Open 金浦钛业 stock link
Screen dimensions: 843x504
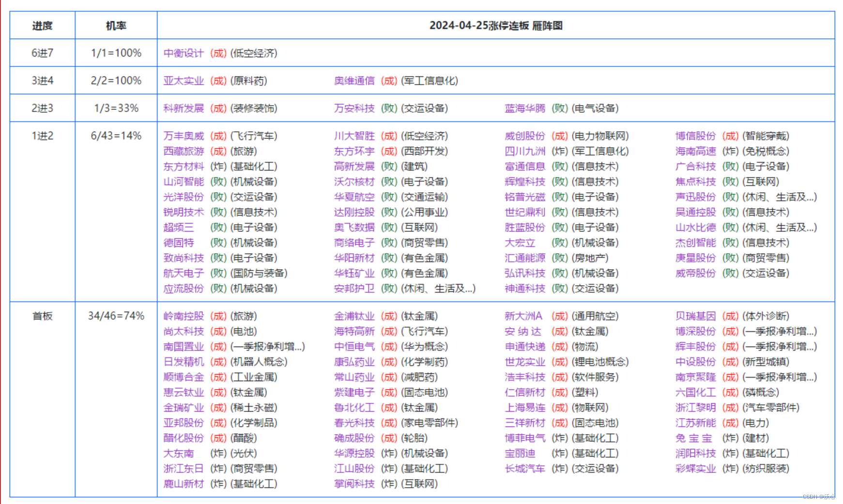(354, 316)
